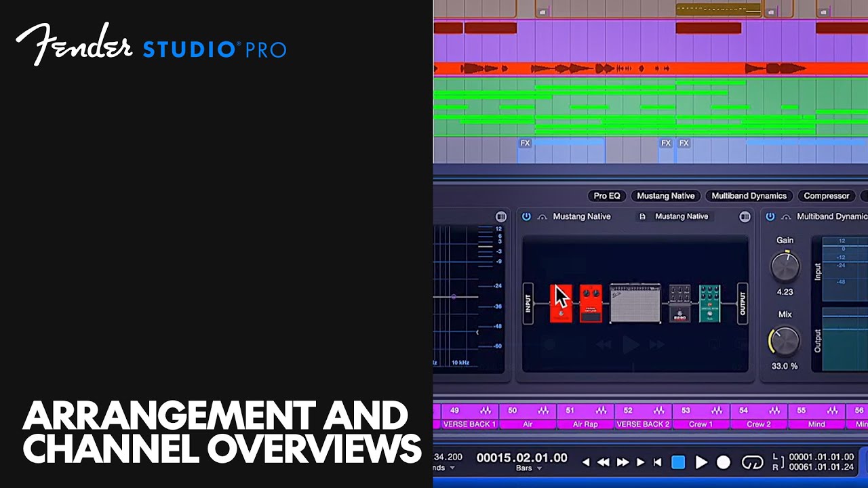The width and height of the screenshot is (868, 488).
Task: Select the Compressor plugin tab
Action: (x=827, y=196)
